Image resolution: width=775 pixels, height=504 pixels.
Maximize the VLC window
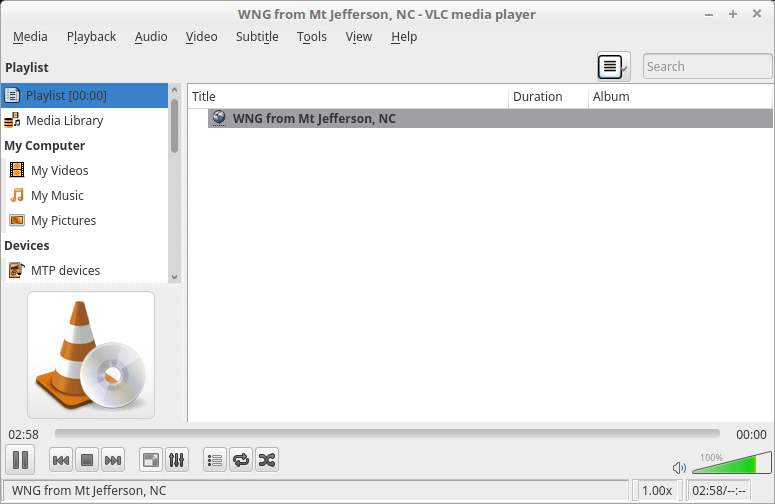point(733,14)
